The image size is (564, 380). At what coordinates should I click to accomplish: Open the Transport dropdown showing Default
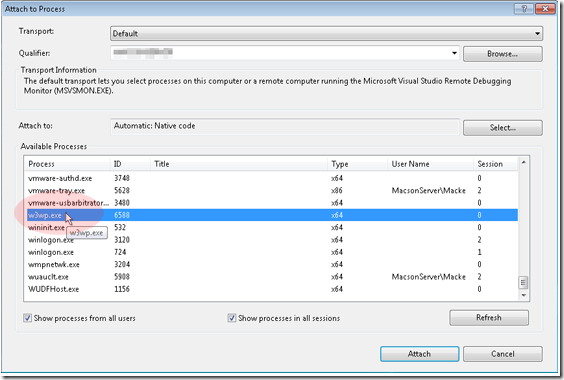pos(326,33)
